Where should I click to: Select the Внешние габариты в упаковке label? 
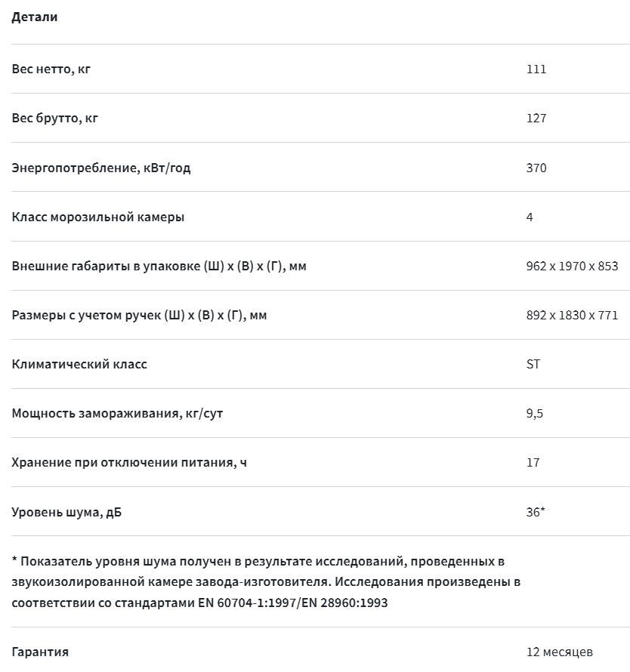point(159,266)
